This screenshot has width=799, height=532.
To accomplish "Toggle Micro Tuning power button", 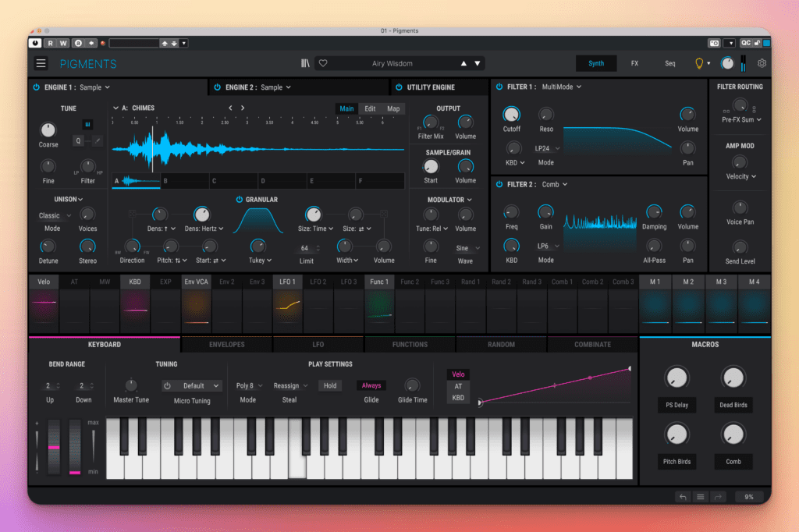I will point(167,386).
